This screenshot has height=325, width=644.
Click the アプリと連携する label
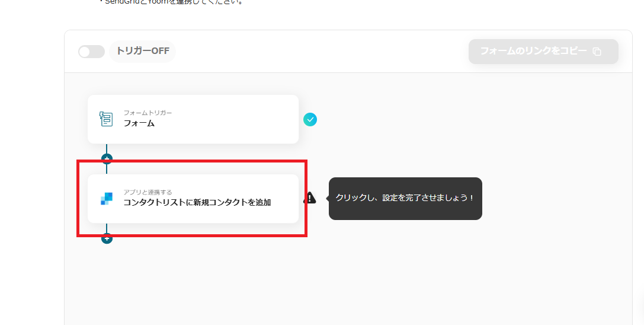tap(148, 192)
